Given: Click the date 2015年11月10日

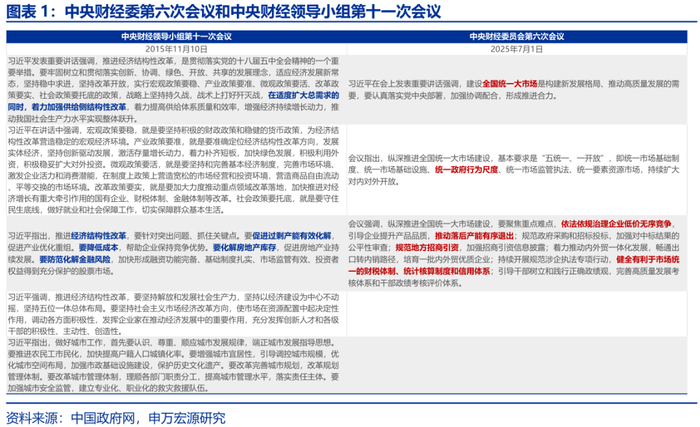Looking at the screenshot, I should pyautogui.click(x=176, y=49).
